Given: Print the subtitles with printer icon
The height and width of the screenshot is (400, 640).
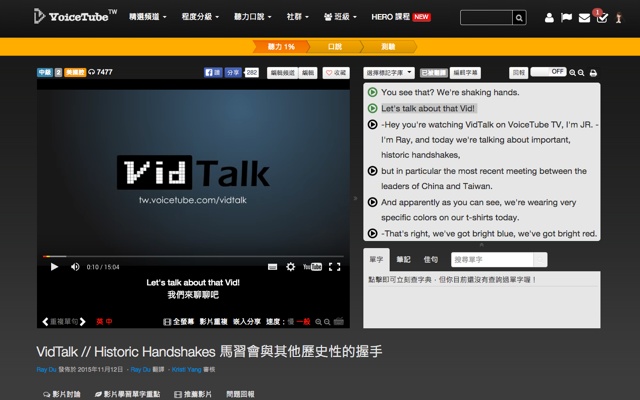Looking at the screenshot, I should pos(593,73).
